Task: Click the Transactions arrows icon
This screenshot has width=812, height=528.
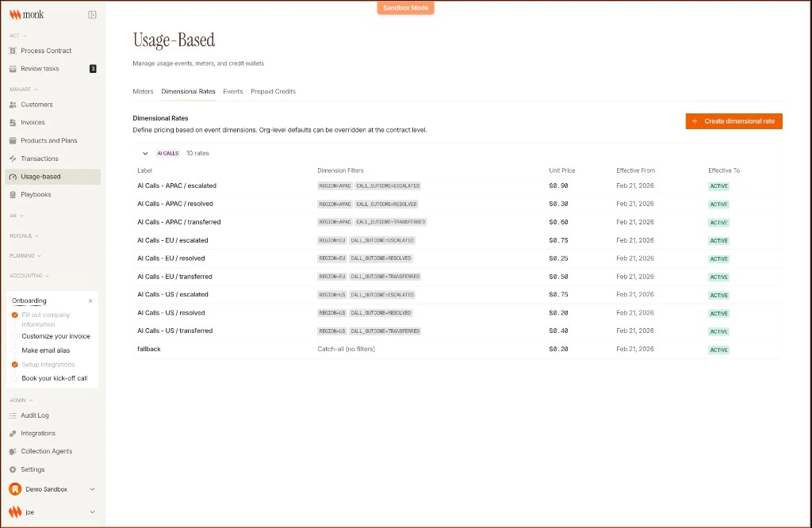Action: coord(13,159)
